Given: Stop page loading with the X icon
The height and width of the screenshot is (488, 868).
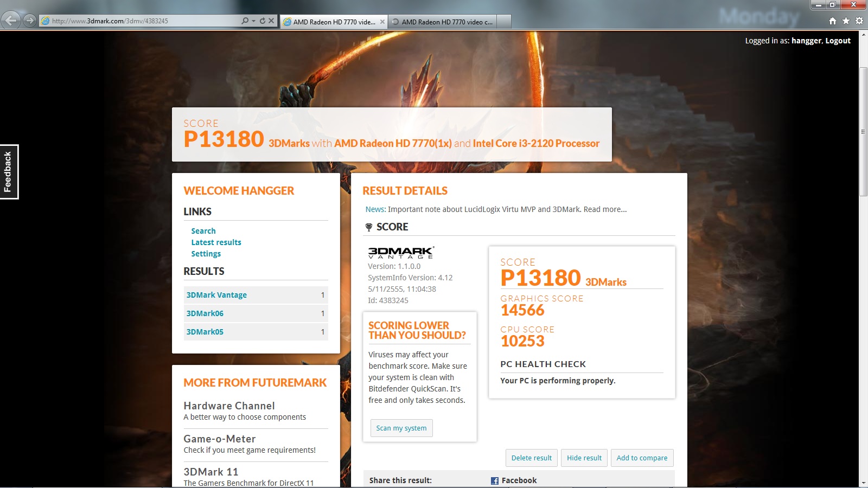Looking at the screenshot, I should click(271, 21).
